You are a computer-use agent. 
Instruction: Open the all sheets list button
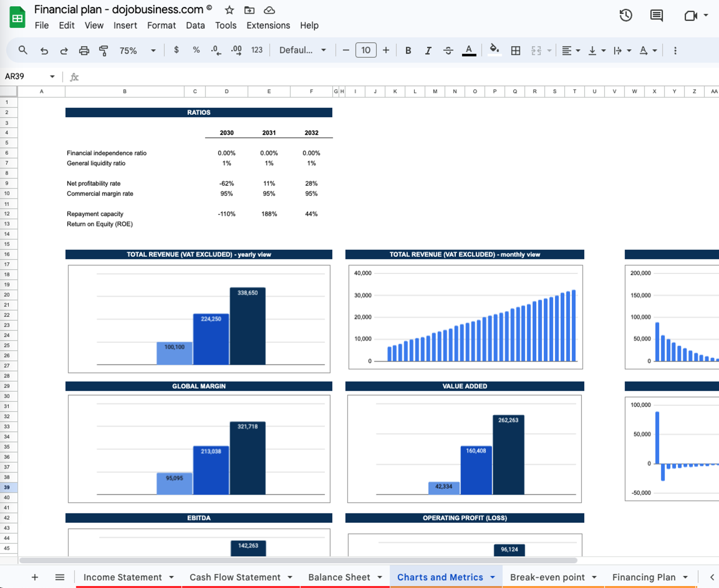(x=60, y=577)
